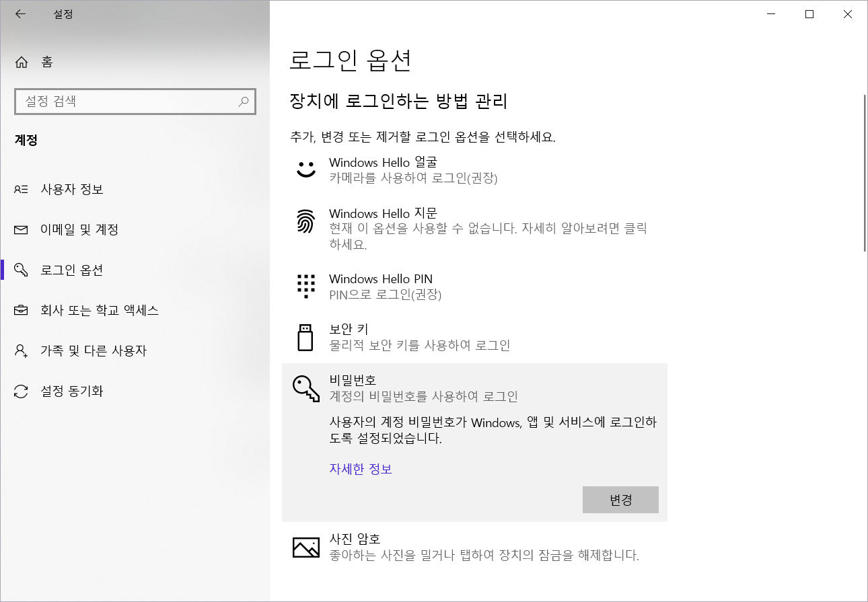This screenshot has height=602, width=868.
Task: Expand the Windows Hello 지문 option
Action: point(474,229)
